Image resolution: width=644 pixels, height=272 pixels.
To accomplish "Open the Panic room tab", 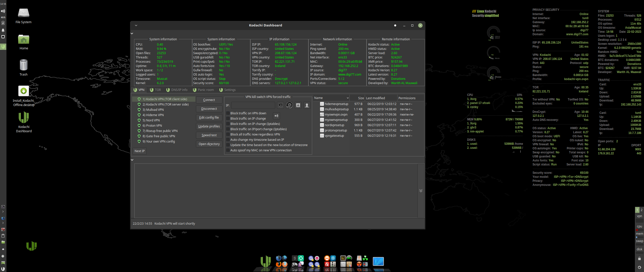I will coord(203,90).
